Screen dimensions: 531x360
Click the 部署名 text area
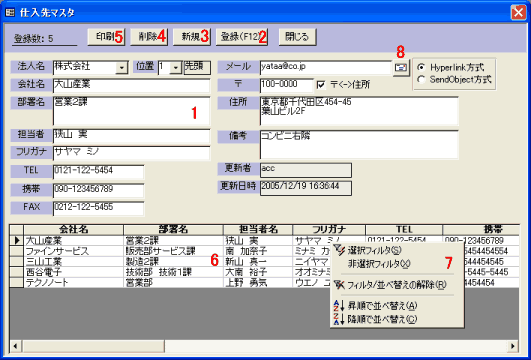pyautogui.click(x=131, y=111)
